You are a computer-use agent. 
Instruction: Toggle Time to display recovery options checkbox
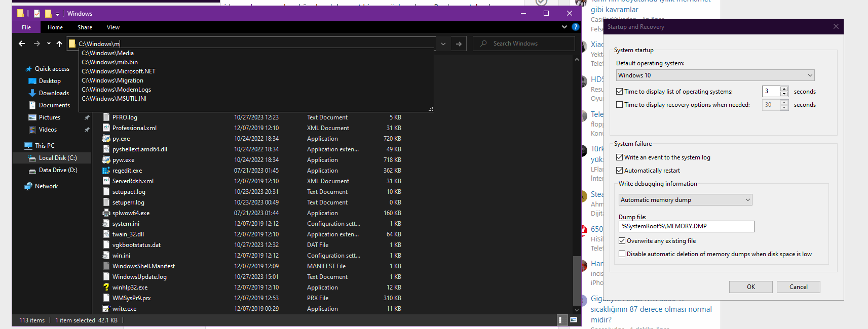(619, 105)
